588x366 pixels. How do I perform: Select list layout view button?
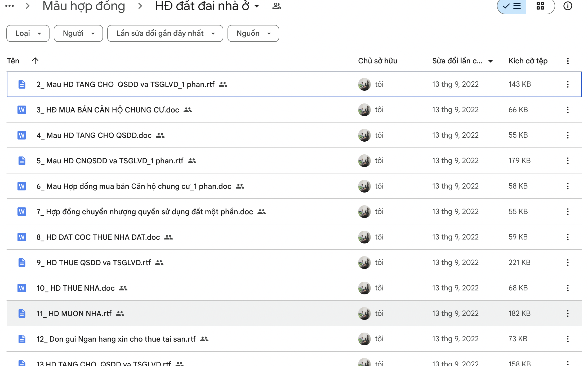coord(512,6)
